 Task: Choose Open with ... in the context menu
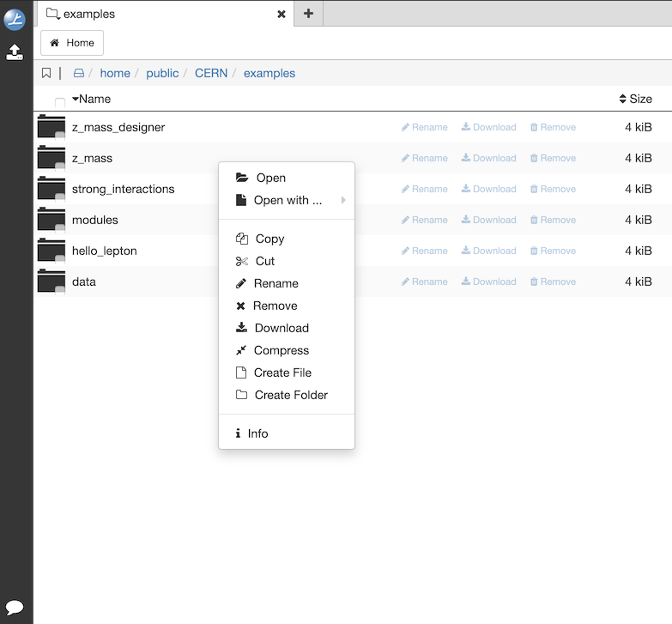click(x=287, y=200)
